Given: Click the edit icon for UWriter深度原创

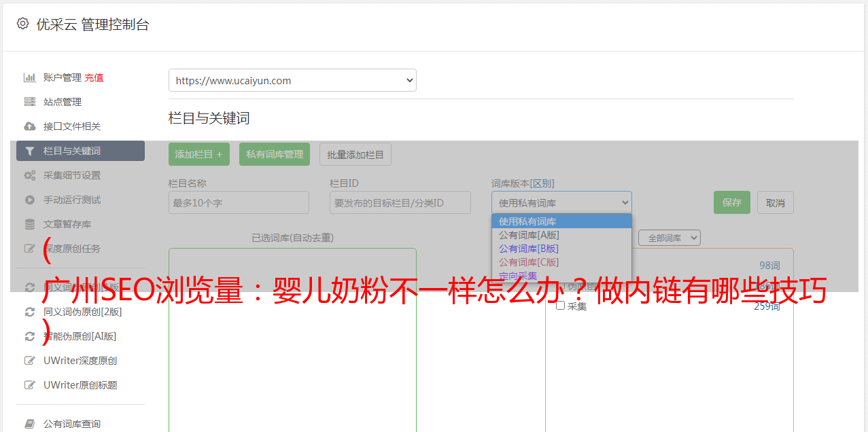Looking at the screenshot, I should pos(30,361).
